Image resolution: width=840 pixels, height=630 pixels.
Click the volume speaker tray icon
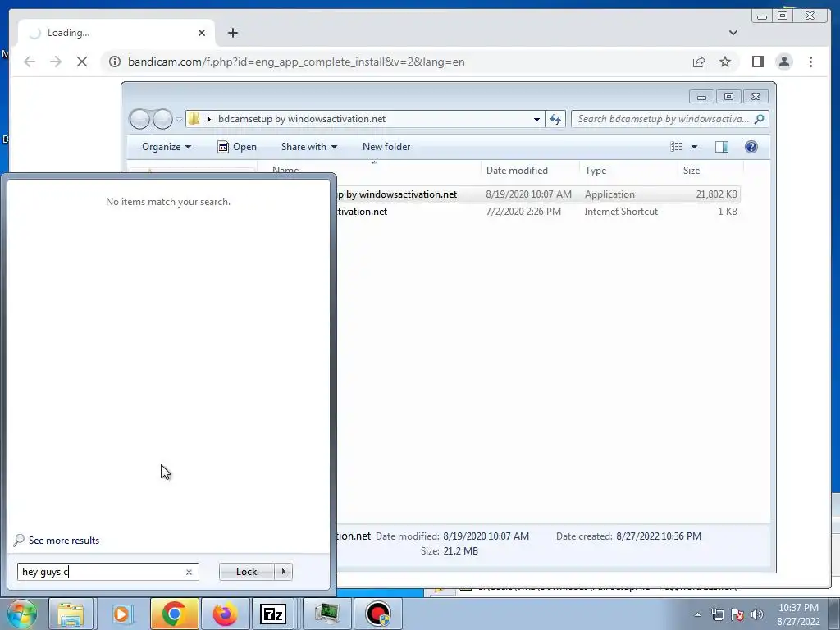(757, 614)
